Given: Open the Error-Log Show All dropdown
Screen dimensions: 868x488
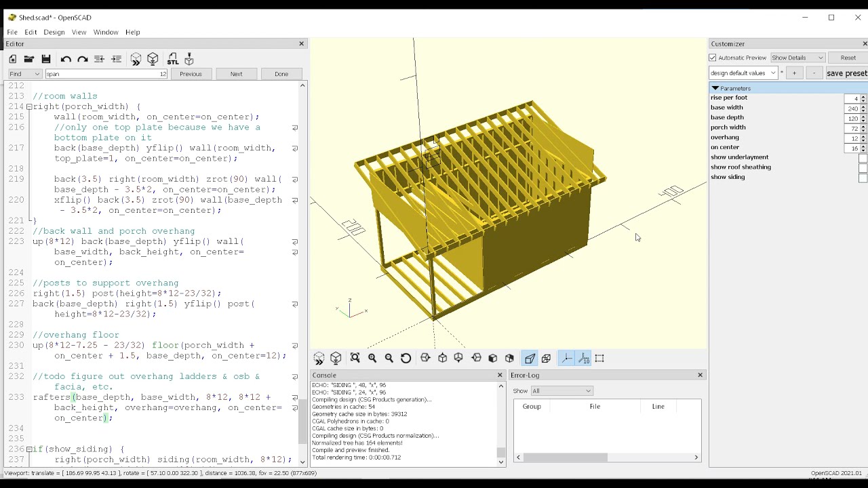Looking at the screenshot, I should coord(562,390).
